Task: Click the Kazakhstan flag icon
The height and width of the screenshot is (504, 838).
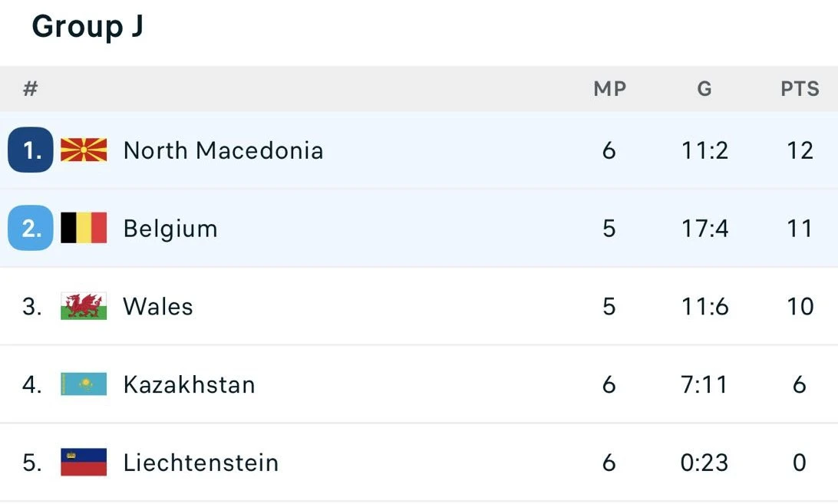Action: [x=84, y=384]
